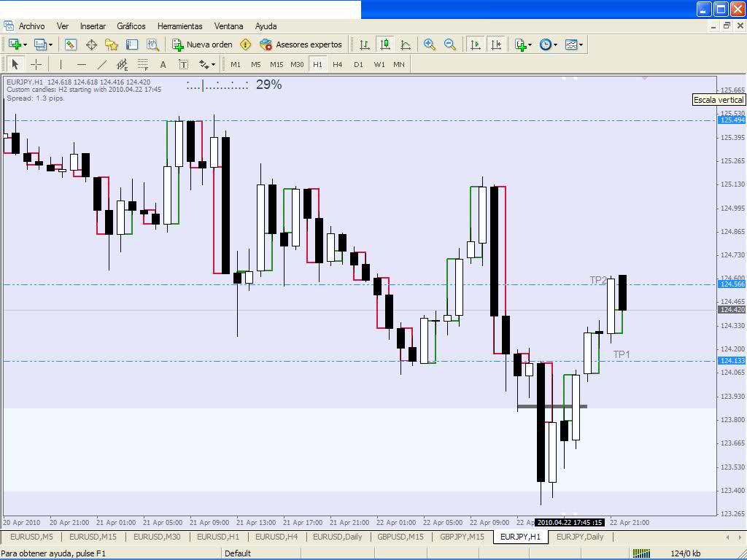Image resolution: width=747 pixels, height=560 pixels.
Task: Open the Insertar menu
Action: tap(93, 26)
